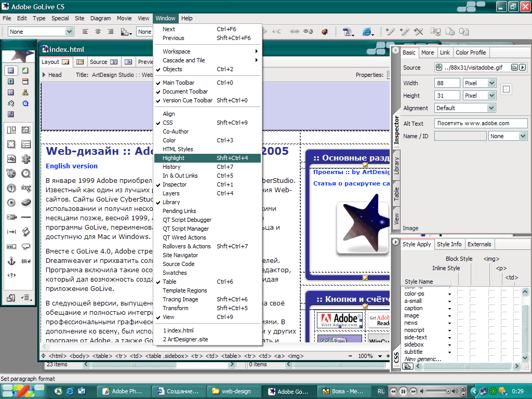Screen dimensions: 532x399
Task: Click the Alt Text input field
Action: 481,124
